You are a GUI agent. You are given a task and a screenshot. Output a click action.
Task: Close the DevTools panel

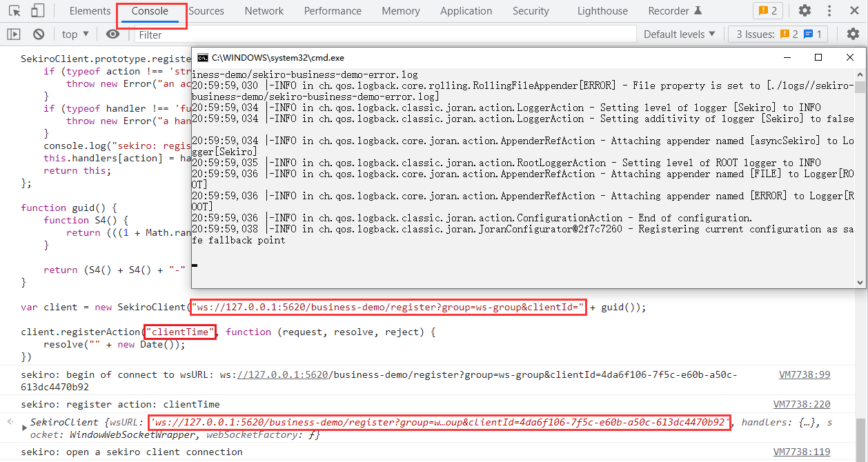click(854, 11)
